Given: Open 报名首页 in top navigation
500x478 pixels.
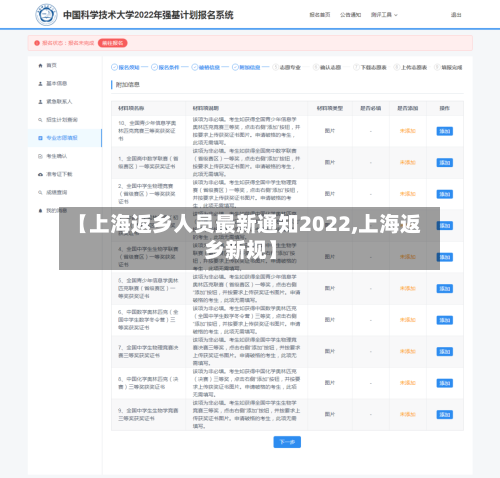Looking at the screenshot, I should 320,15.
